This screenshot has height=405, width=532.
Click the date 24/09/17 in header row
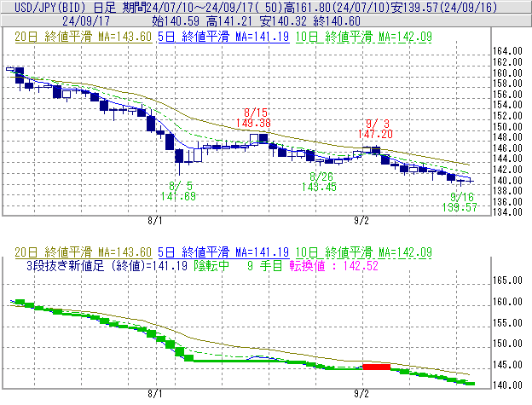86,21
